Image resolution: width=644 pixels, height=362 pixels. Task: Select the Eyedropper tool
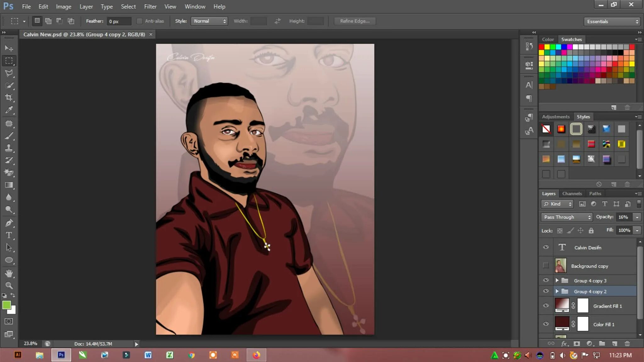[9, 110]
